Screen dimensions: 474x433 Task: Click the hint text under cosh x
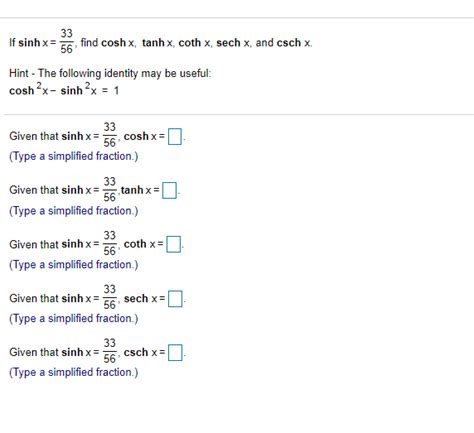pos(73,156)
